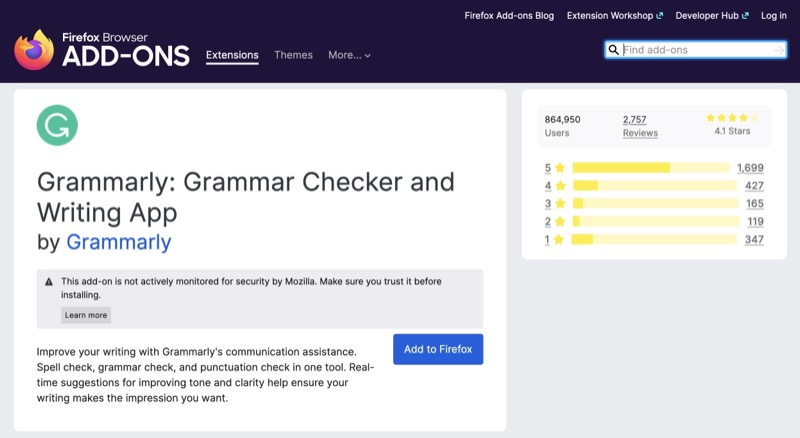The image size is (800, 438).
Task: Open Firefox Add-ons Blog link
Action: [x=509, y=16]
